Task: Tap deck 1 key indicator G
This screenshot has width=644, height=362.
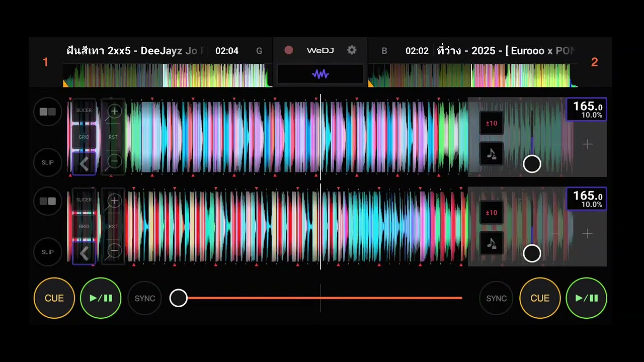Action: pos(259,51)
